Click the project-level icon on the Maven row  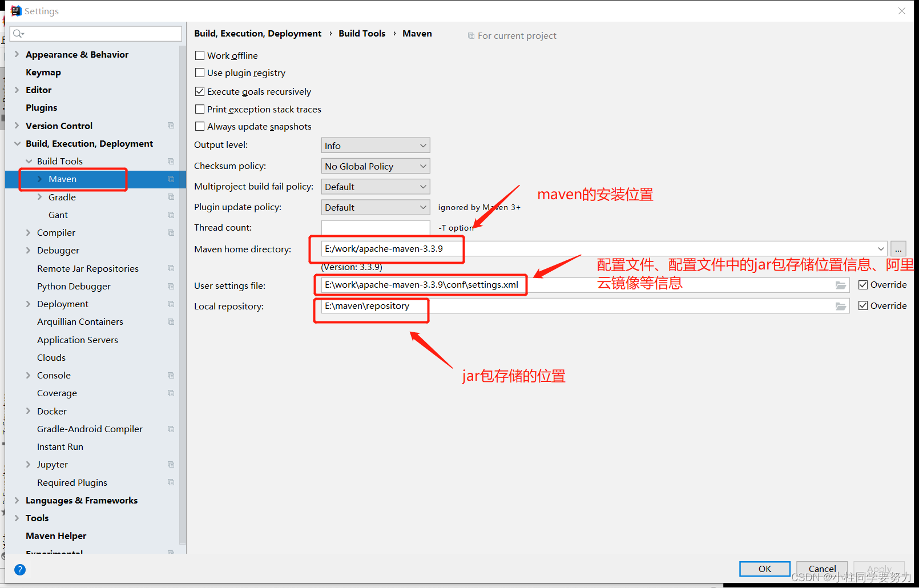click(x=171, y=179)
